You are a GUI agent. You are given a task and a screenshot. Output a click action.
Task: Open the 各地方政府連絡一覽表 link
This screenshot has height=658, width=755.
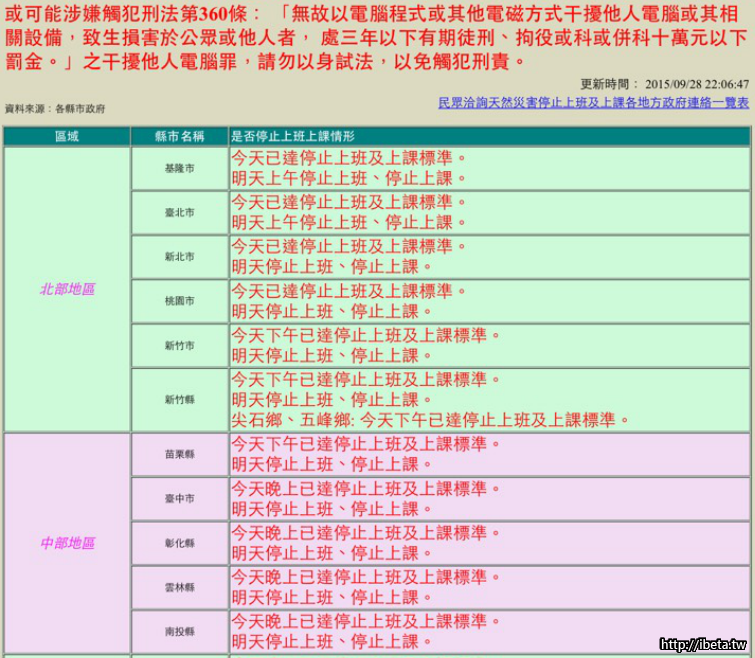coord(594,103)
